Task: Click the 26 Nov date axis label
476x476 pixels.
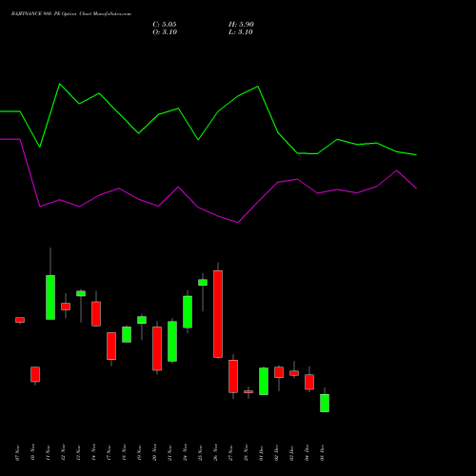Action: pos(215,452)
